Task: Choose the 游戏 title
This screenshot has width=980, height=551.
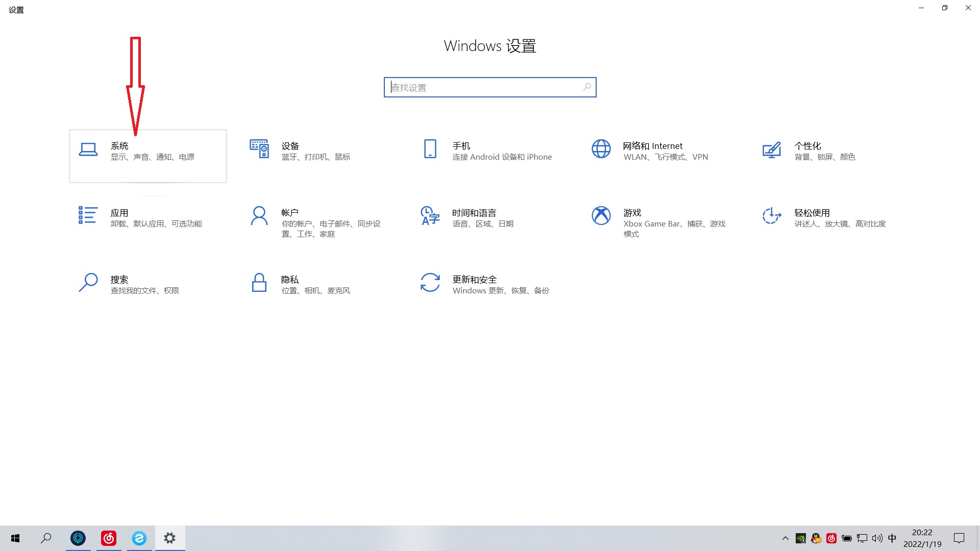Action: [632, 213]
